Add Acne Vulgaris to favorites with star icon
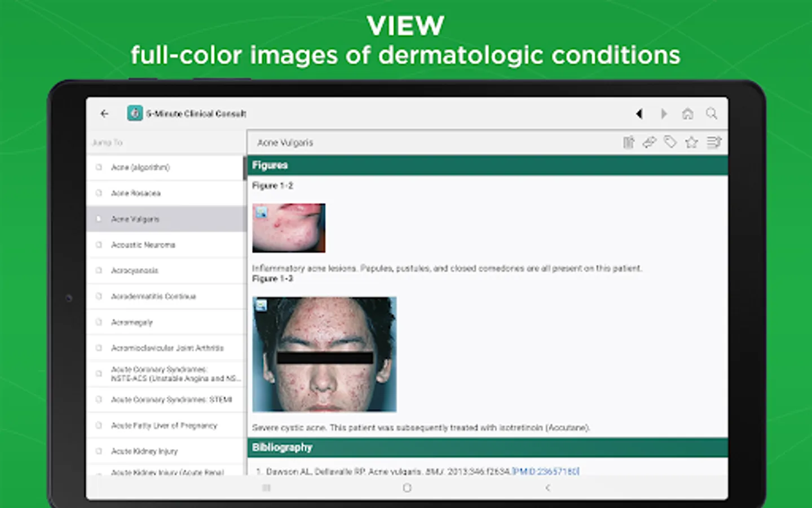 pyautogui.click(x=691, y=142)
